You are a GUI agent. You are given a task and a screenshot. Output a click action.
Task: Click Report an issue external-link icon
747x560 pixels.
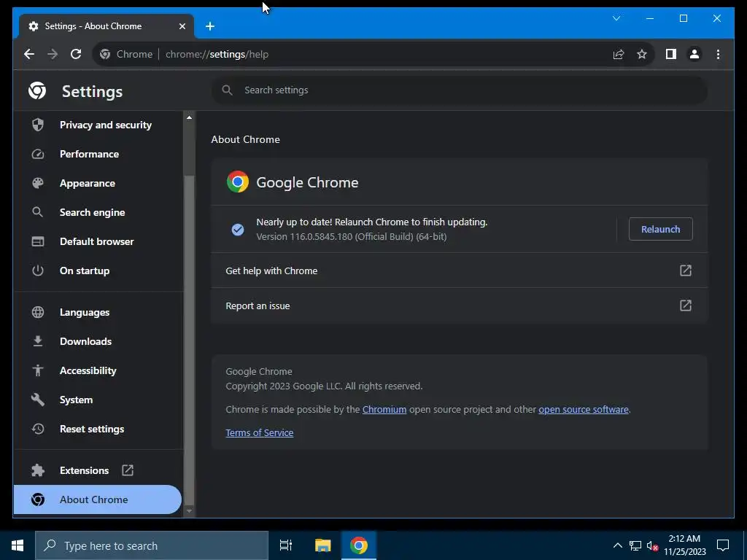click(x=685, y=306)
